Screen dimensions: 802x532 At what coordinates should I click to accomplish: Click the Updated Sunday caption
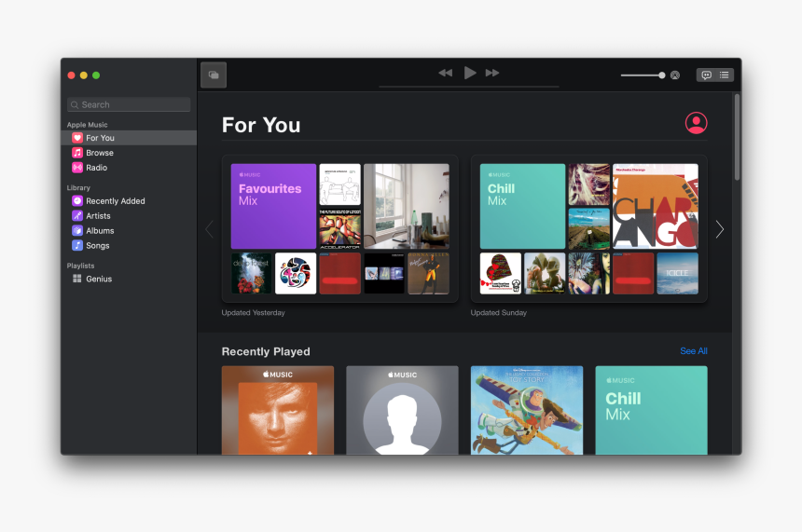[499, 313]
